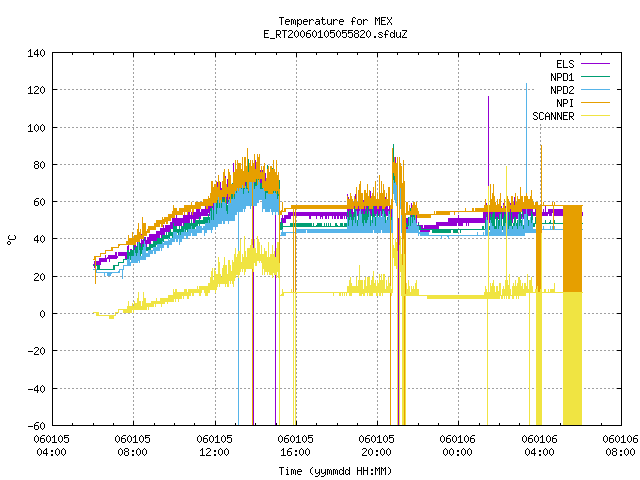This screenshot has height=480, width=640.
Task: Click the orange NPI legend line sample
Action: click(x=596, y=103)
